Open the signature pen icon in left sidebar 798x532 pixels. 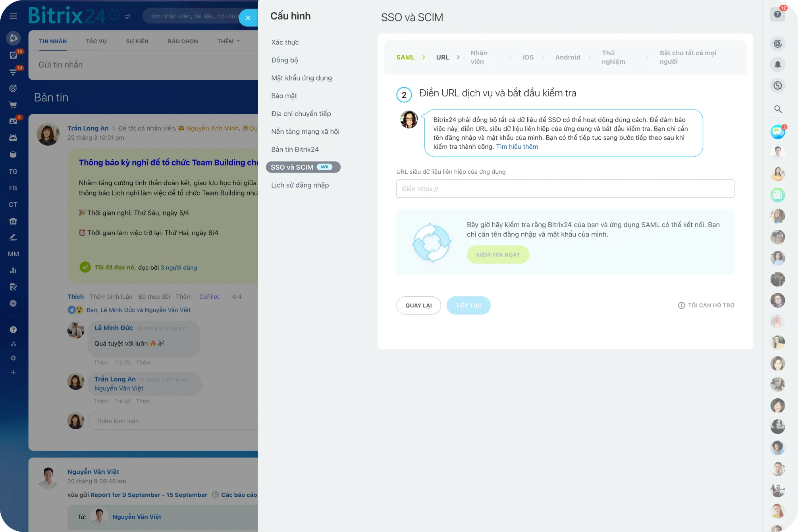(13, 237)
